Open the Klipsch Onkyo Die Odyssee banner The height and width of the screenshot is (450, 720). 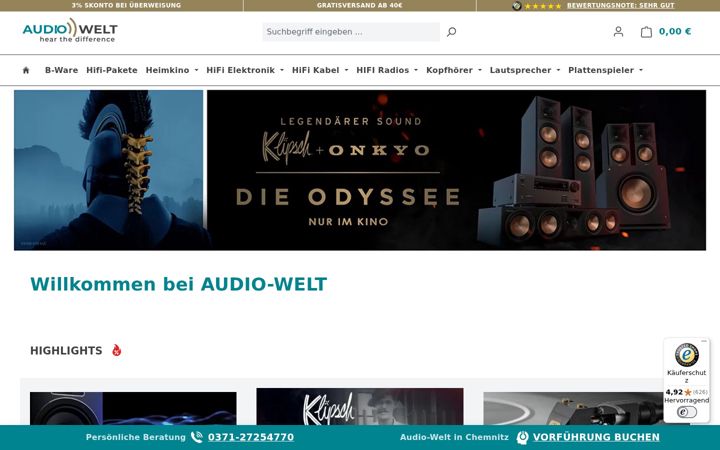click(x=456, y=170)
